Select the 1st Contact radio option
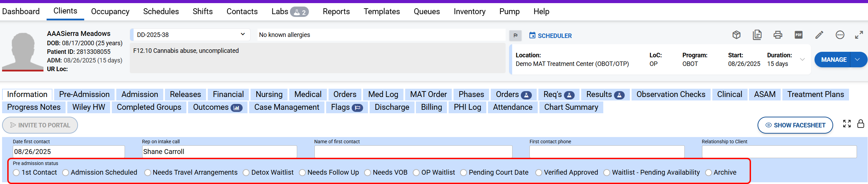Image resolution: width=868 pixels, height=184 pixels. 17,173
